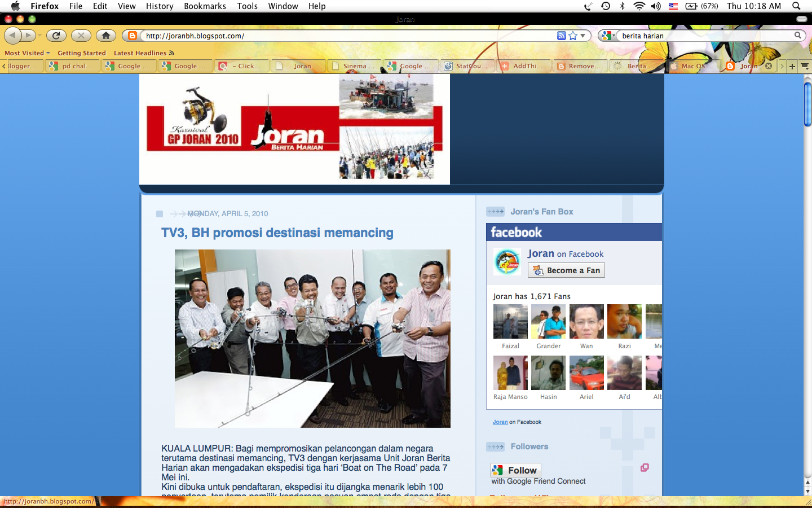
Task: Reload the current page
Action: [56, 36]
